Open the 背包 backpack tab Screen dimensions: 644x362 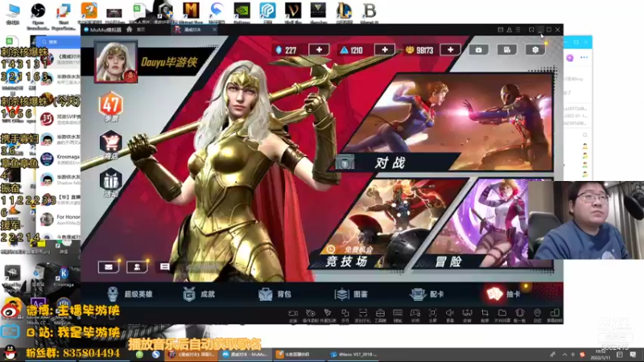pos(275,294)
